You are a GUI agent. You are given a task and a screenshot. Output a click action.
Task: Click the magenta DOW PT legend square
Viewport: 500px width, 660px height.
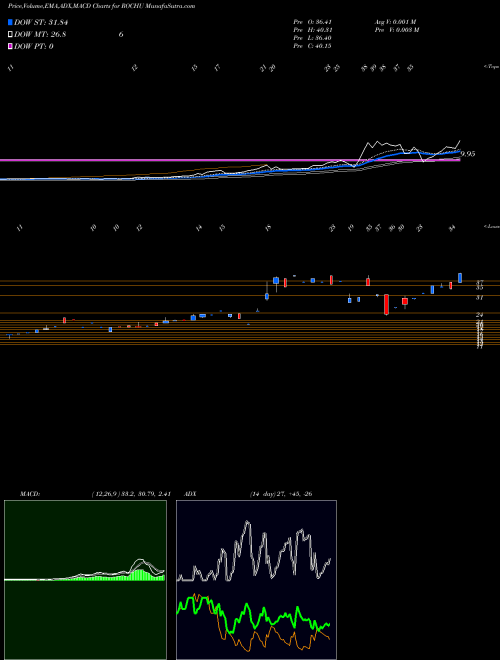(11, 46)
